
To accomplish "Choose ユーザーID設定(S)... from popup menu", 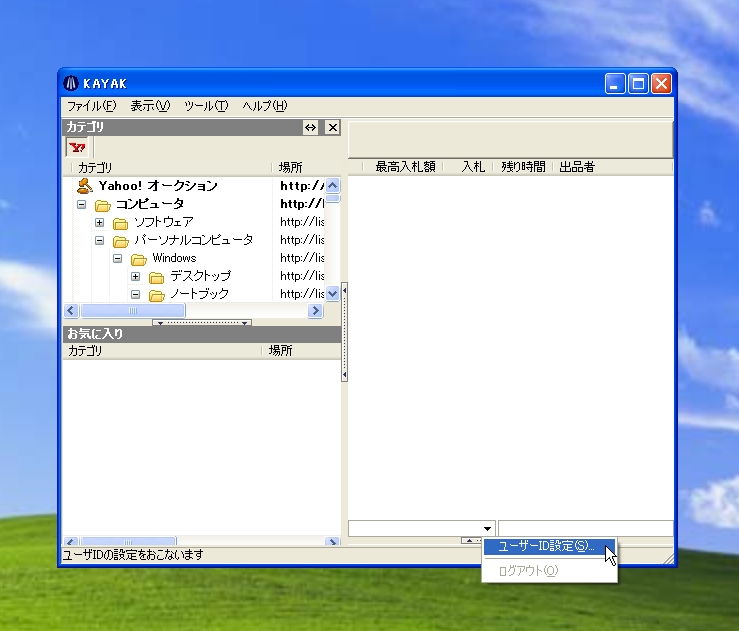I will tap(549, 546).
